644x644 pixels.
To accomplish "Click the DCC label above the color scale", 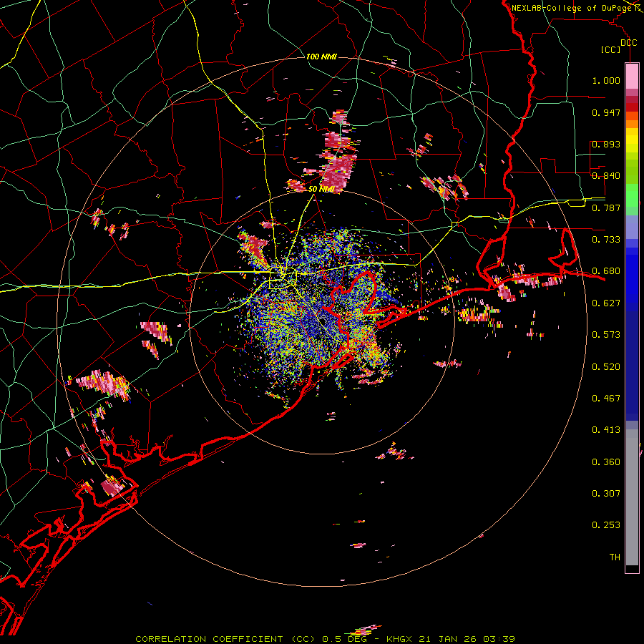I will 628,42.
